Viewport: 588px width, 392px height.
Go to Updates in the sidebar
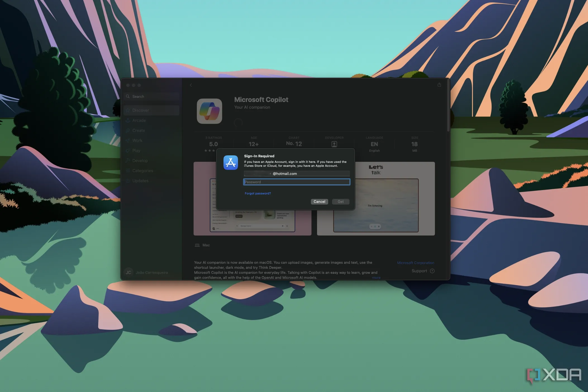pos(140,181)
